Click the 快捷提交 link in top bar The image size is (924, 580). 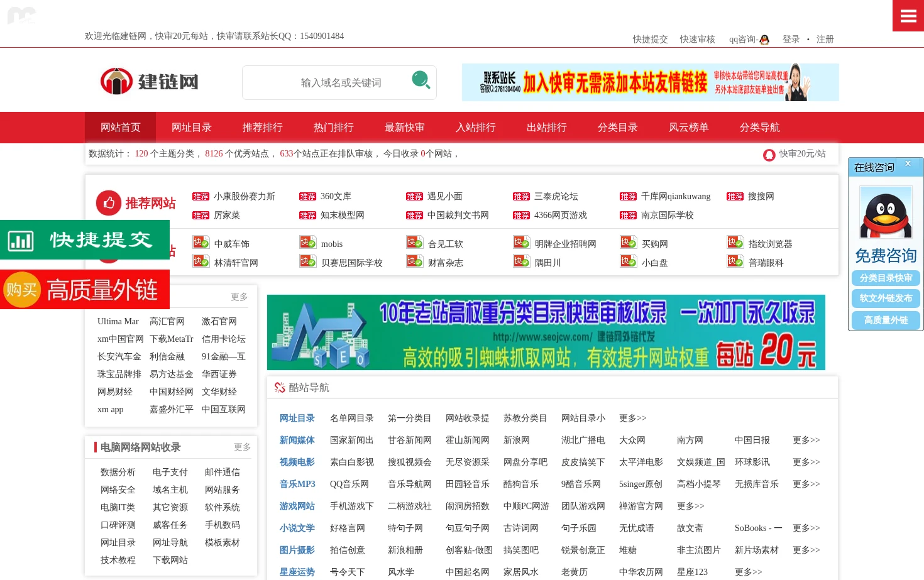[x=650, y=40]
